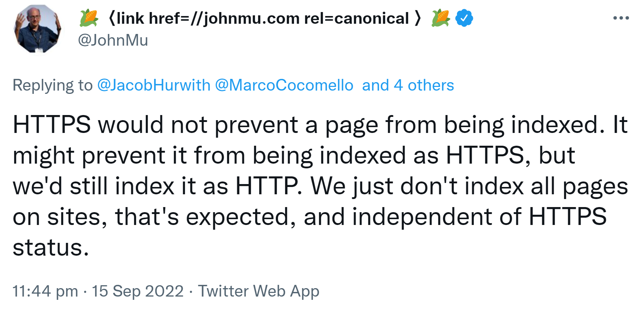644x317 pixels.
Task: Click the tweet timestamp '11:44 pm · 15 Sep 2022'
Action: coord(98,291)
